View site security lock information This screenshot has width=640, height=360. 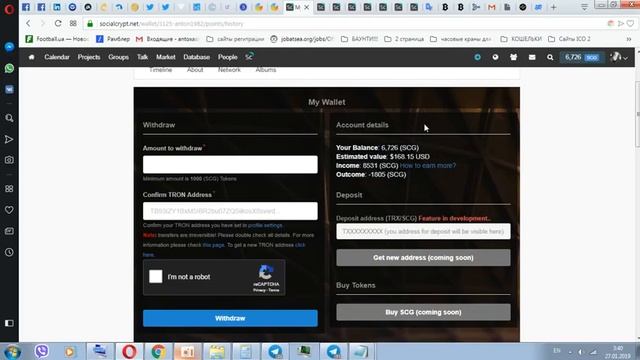[90, 24]
